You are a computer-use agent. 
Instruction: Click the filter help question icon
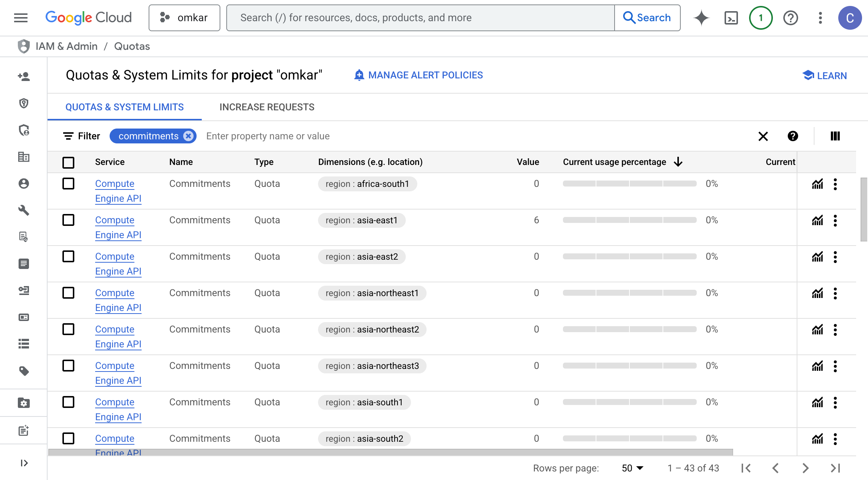pyautogui.click(x=793, y=136)
